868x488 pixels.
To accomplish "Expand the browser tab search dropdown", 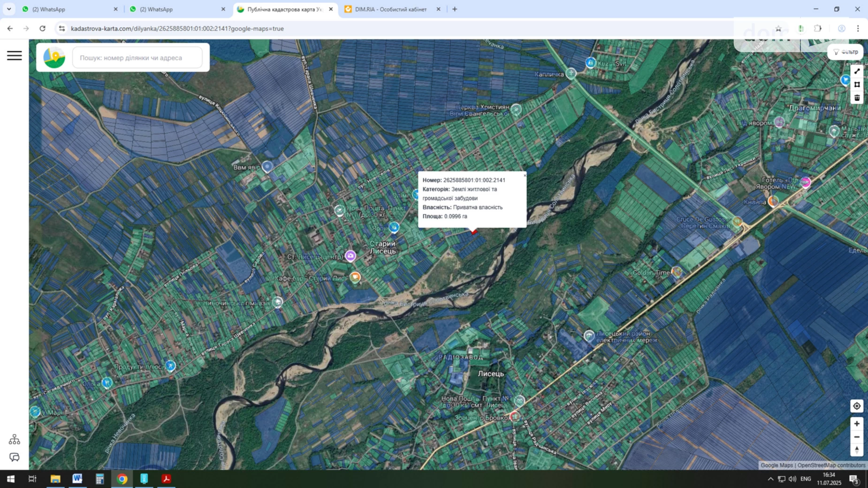I will 9,9.
